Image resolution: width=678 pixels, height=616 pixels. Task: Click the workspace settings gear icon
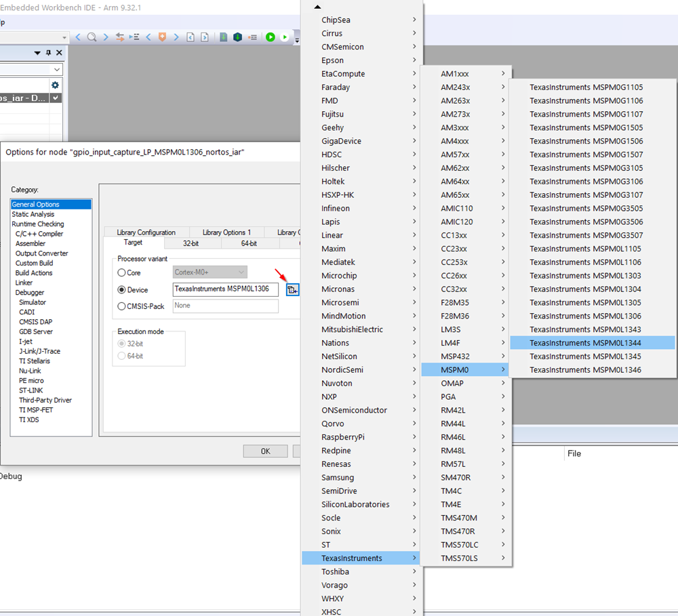coord(55,85)
